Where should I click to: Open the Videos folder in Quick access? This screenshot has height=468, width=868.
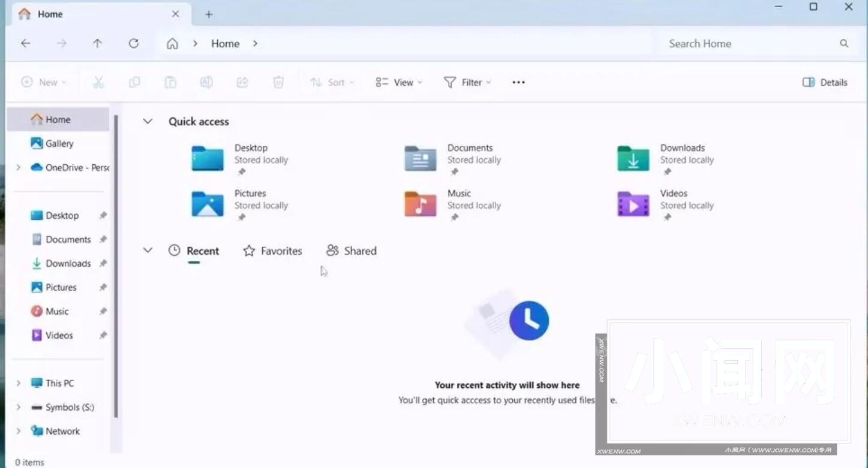coord(666,205)
